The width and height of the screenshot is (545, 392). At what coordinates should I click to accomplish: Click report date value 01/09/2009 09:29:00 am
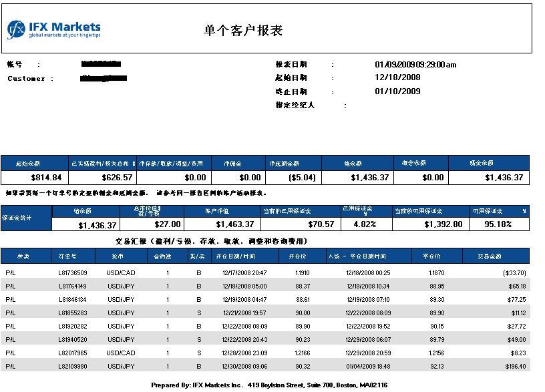[x=415, y=65]
